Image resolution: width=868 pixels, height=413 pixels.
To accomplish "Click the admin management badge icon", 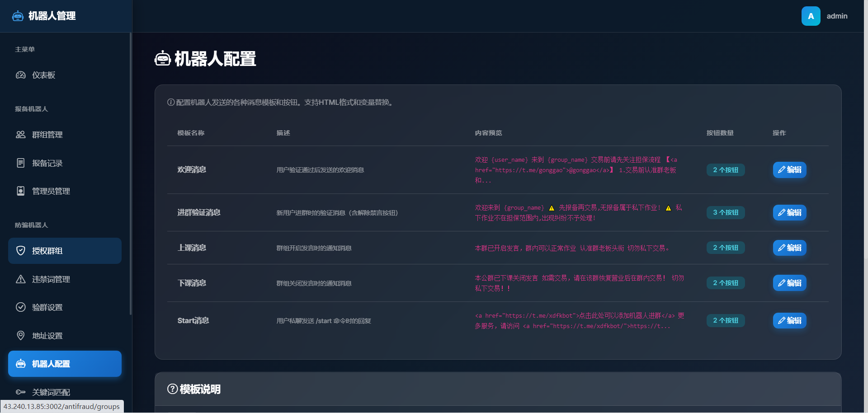I will click(x=21, y=191).
